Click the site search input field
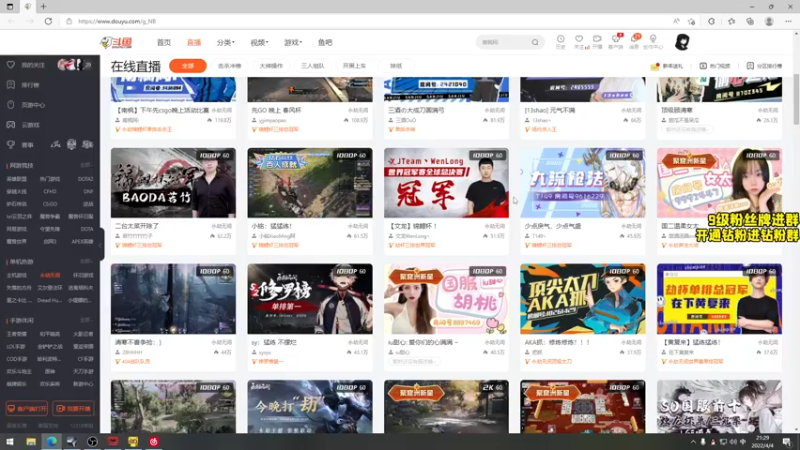 coord(504,42)
